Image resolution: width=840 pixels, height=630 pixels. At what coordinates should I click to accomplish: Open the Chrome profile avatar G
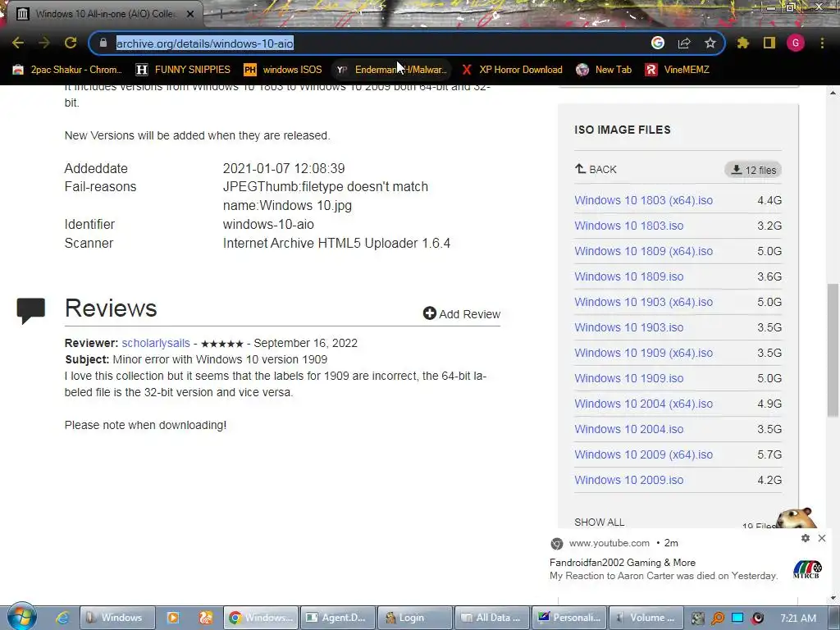click(796, 43)
